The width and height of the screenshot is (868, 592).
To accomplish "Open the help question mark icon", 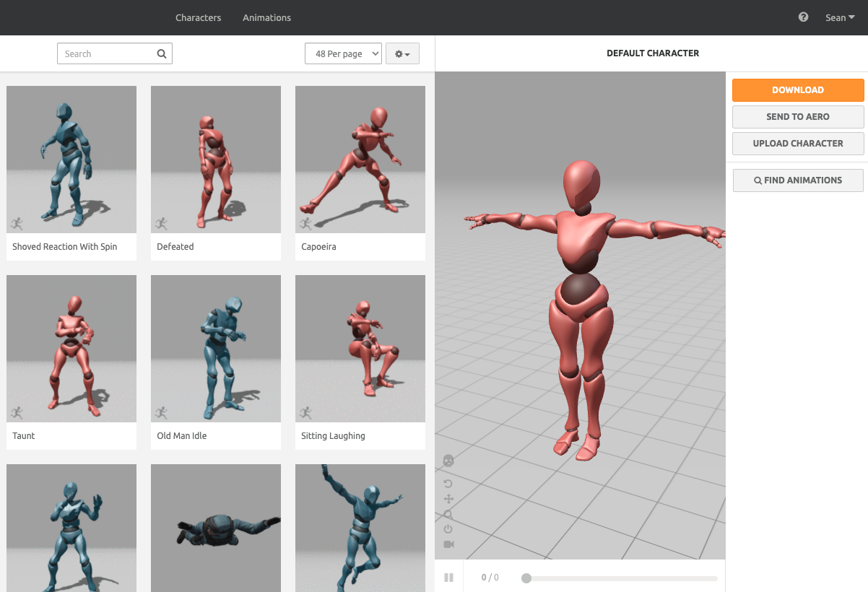I will pyautogui.click(x=803, y=17).
